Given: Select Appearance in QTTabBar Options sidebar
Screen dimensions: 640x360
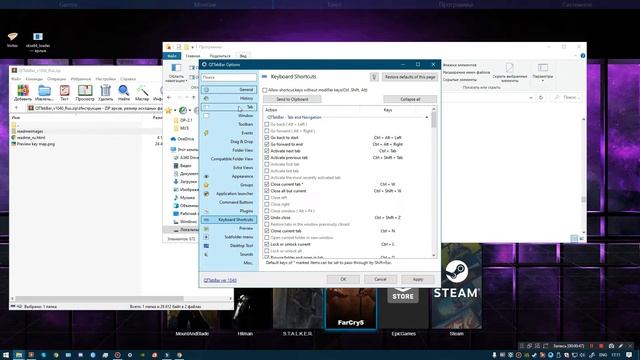Looking at the screenshot, I should pos(229,176).
